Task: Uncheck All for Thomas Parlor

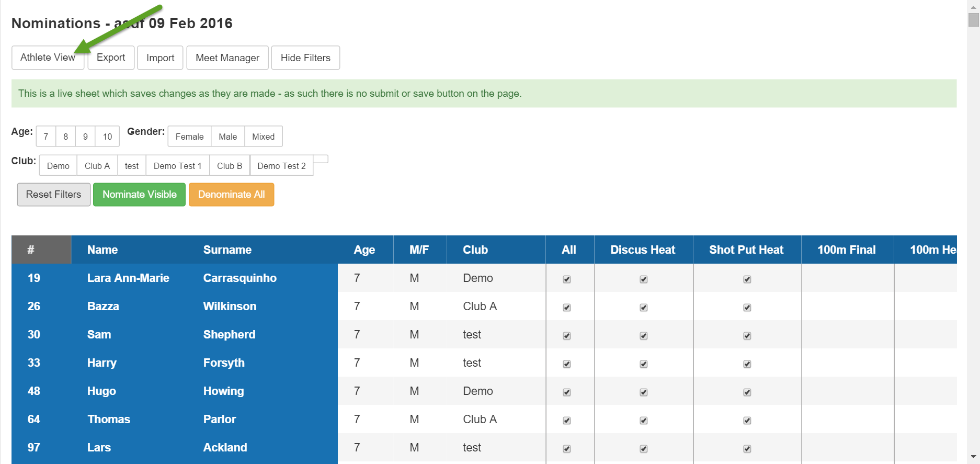Action: (567, 421)
